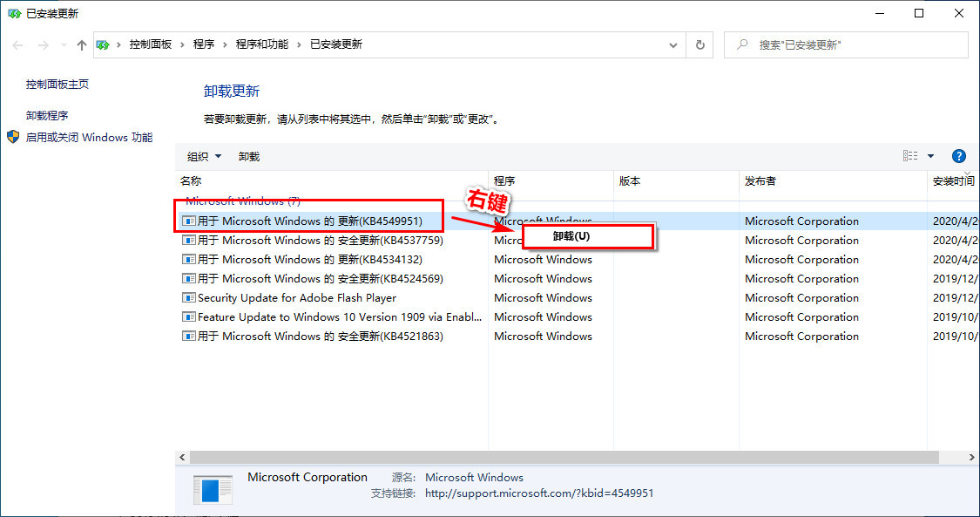Expand the chevron after 控制面板 breadcrumb
The image size is (980, 517).
[x=183, y=44]
